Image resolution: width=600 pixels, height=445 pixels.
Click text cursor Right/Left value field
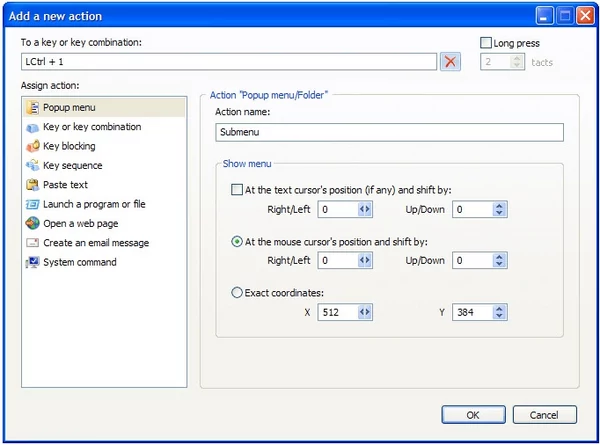(338, 209)
